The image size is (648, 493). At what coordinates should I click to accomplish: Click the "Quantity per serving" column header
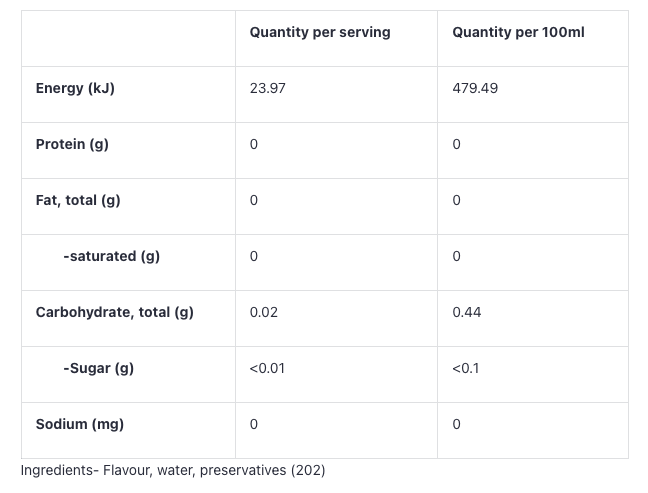pos(320,32)
